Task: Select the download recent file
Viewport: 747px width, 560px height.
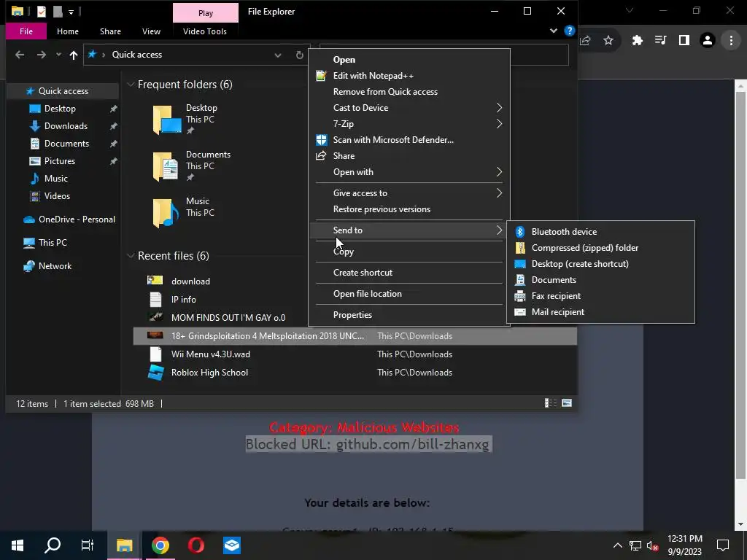Action: tap(190, 281)
